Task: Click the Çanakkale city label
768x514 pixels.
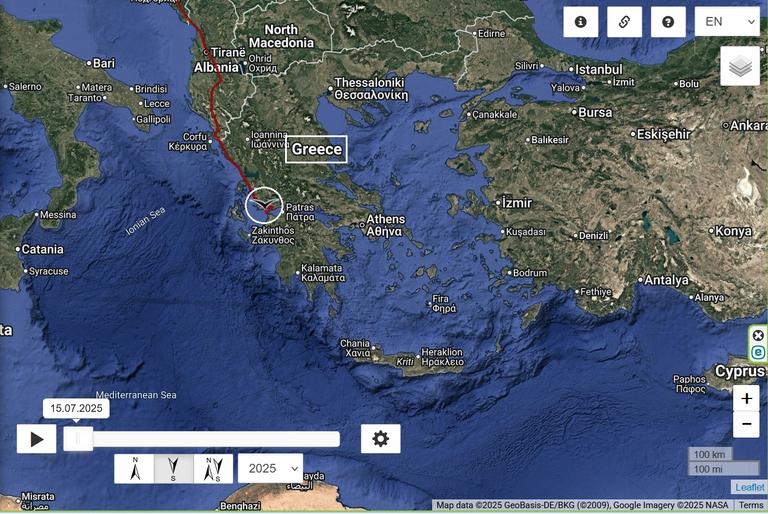Action: [495, 114]
